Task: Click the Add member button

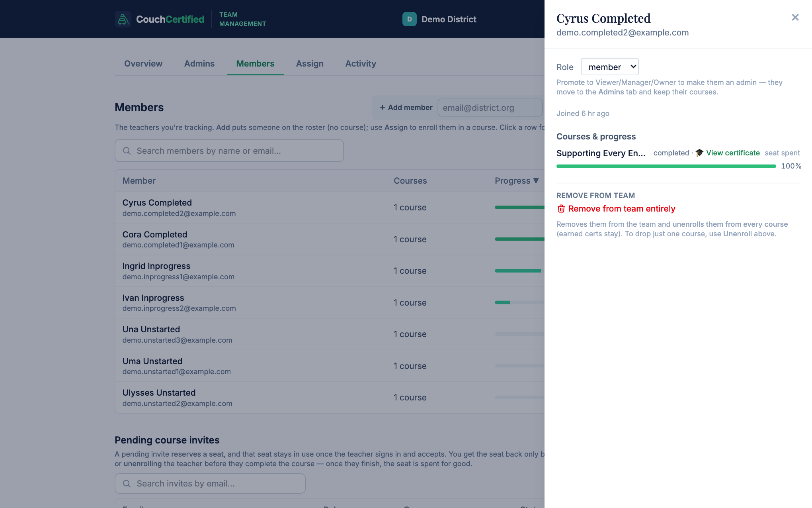Action: 406,108
